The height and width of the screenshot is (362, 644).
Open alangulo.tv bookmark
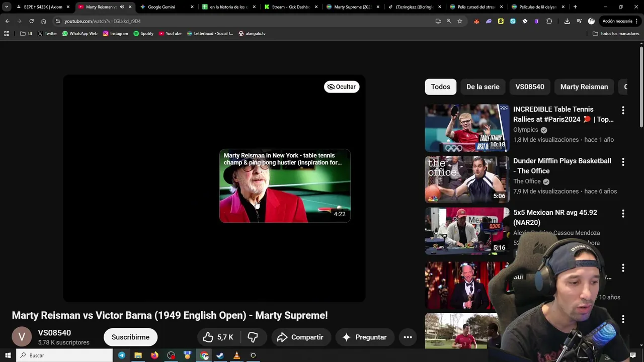click(x=252, y=33)
